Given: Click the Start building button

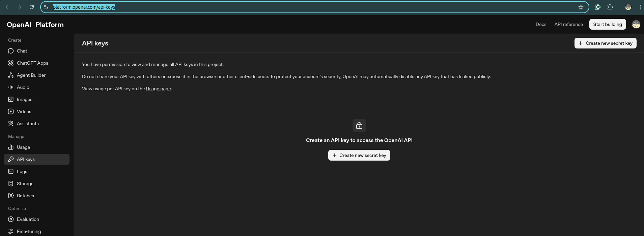Looking at the screenshot, I should [607, 24].
